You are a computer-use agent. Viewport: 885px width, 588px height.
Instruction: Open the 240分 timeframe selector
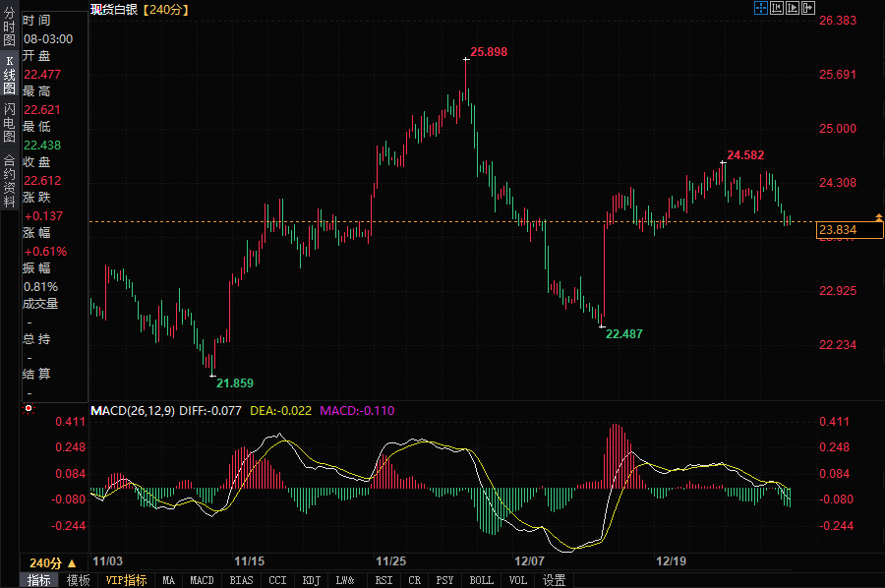point(53,562)
